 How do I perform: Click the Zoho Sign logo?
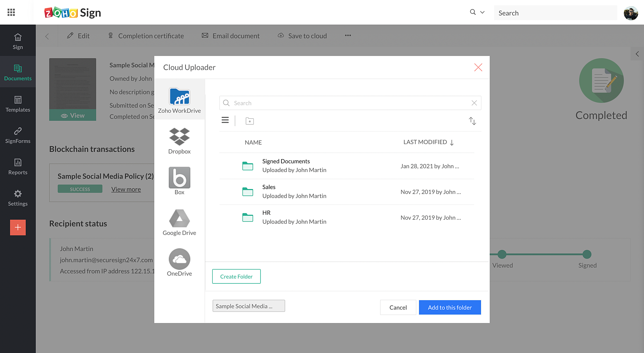[x=72, y=13]
